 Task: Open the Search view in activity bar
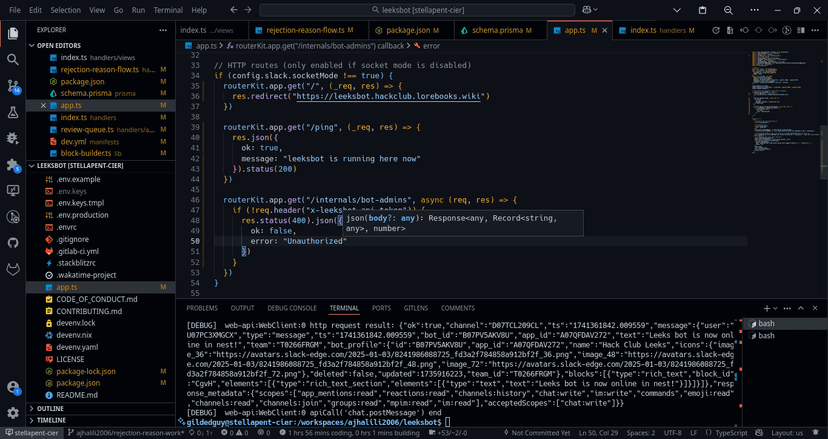click(x=13, y=60)
